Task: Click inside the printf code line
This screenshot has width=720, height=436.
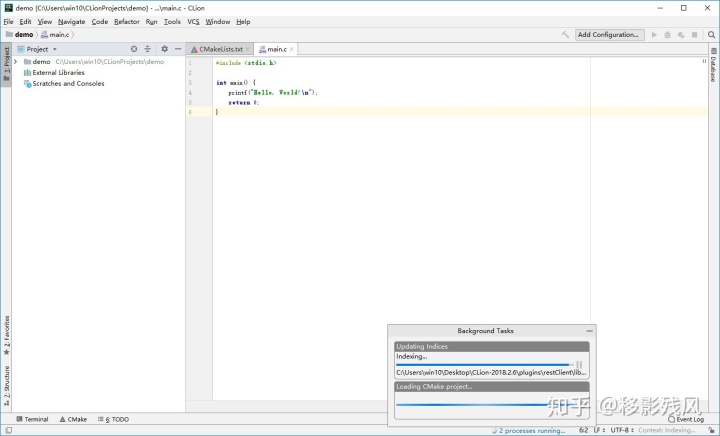Action: 273,92
